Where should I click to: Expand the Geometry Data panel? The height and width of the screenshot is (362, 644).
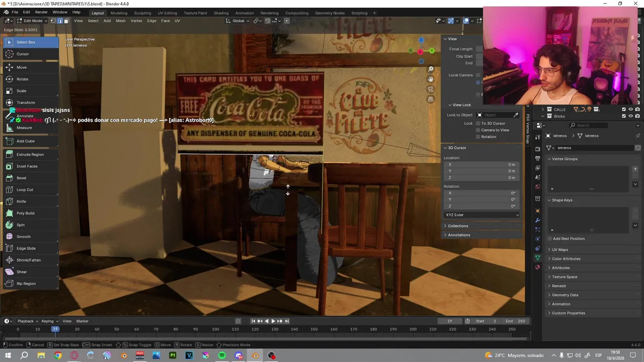point(565,295)
